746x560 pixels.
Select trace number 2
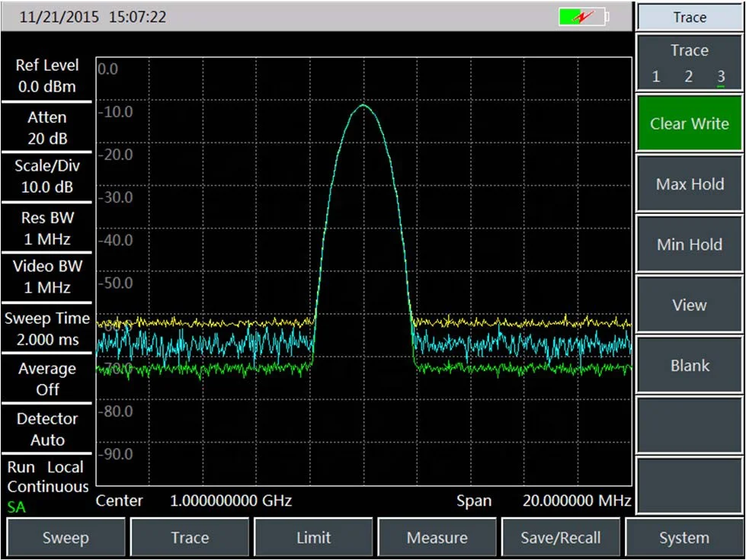tap(688, 76)
